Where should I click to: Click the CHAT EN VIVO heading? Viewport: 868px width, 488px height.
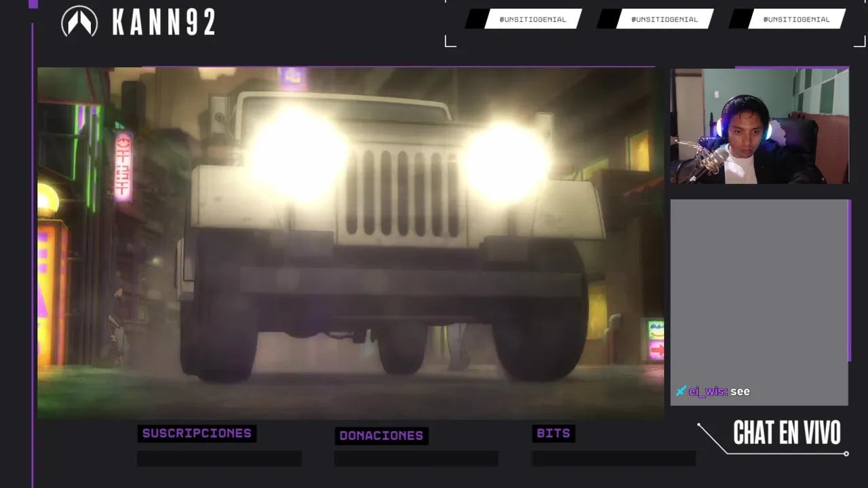pyautogui.click(x=787, y=432)
